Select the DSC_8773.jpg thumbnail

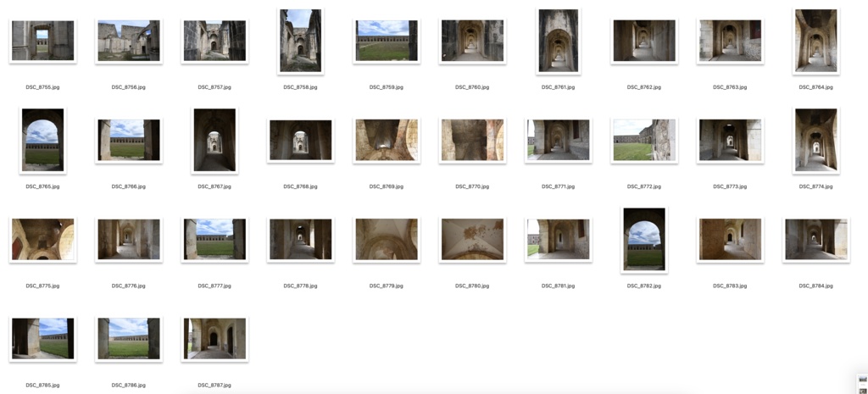click(x=730, y=140)
